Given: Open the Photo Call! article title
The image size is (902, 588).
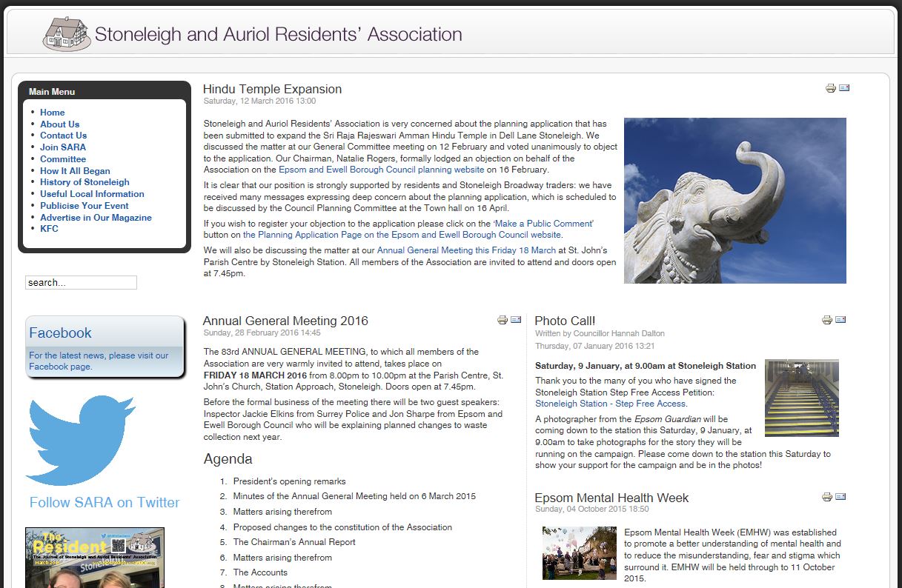Looking at the screenshot, I should click(565, 321).
